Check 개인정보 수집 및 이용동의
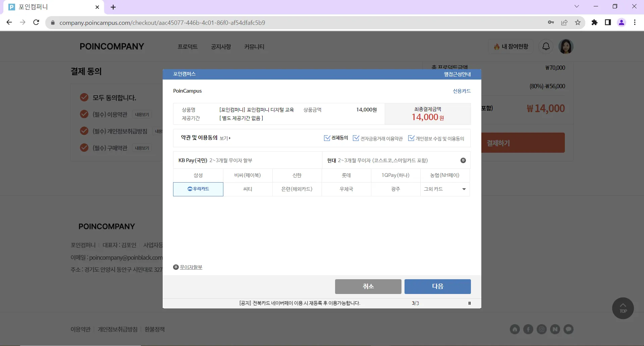This screenshot has height=346, width=644. pos(411,138)
